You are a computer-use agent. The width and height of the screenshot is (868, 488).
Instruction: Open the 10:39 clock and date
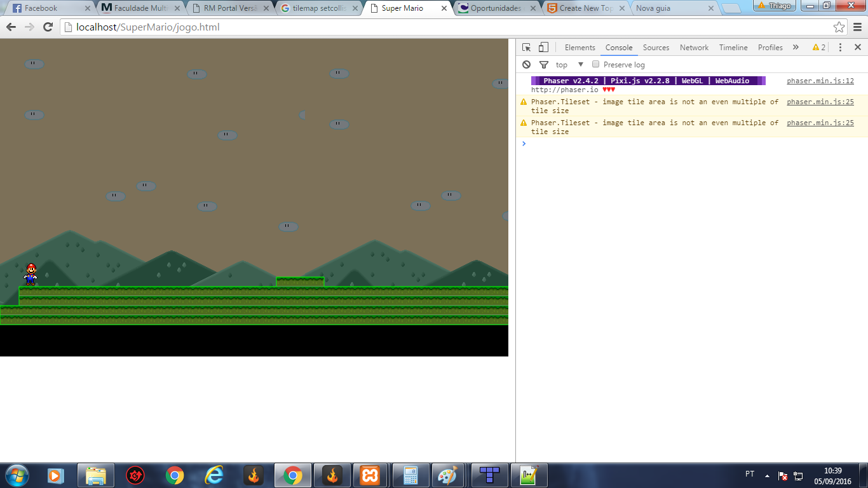(833, 475)
